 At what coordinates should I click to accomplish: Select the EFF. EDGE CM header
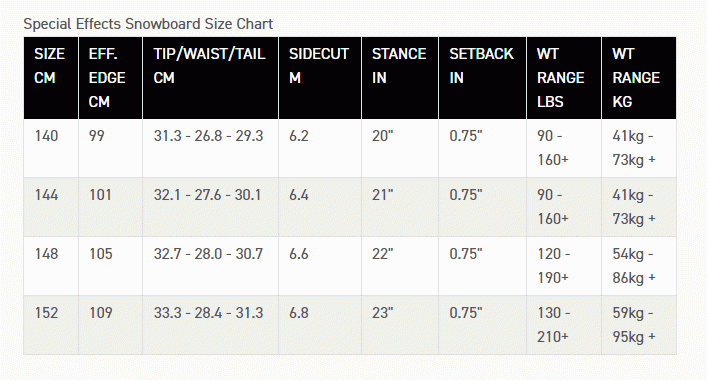pyautogui.click(x=110, y=78)
